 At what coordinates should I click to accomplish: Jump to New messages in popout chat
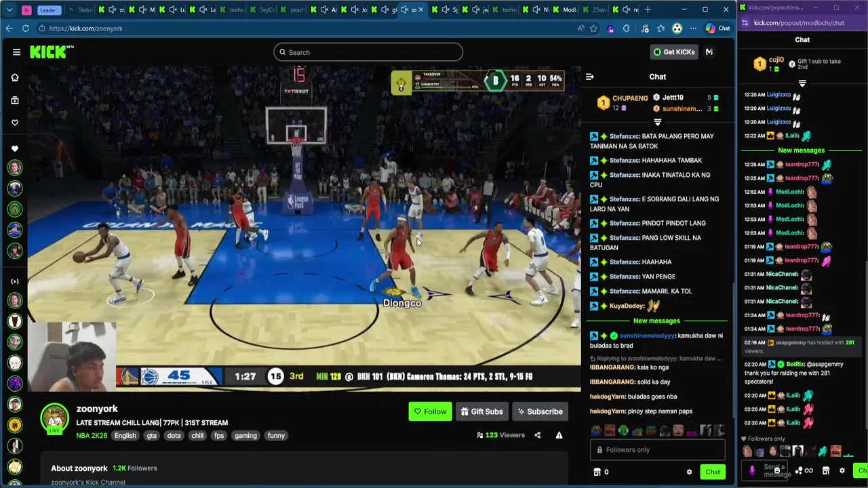pos(802,150)
